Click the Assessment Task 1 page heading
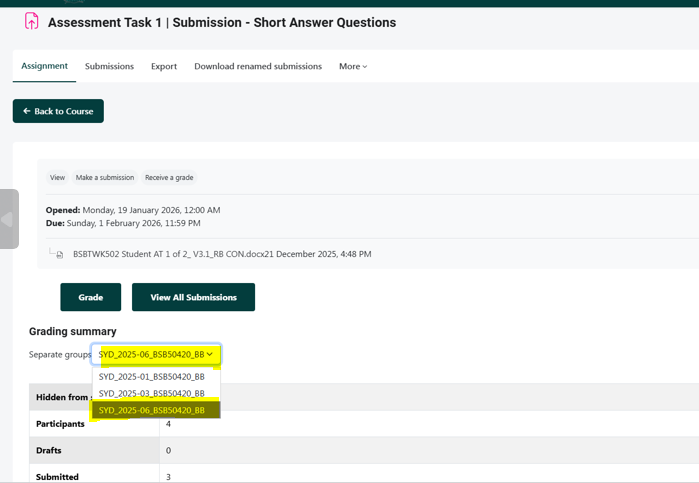 pyautogui.click(x=222, y=22)
